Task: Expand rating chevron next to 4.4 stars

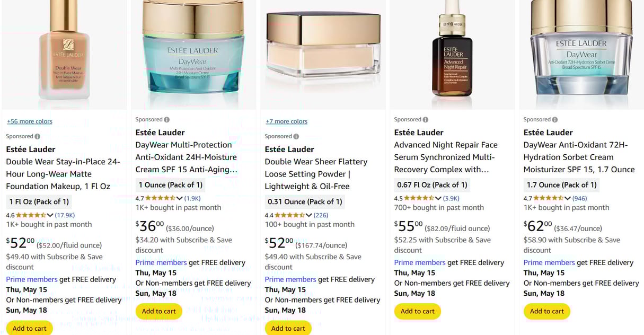Action: [309, 215]
